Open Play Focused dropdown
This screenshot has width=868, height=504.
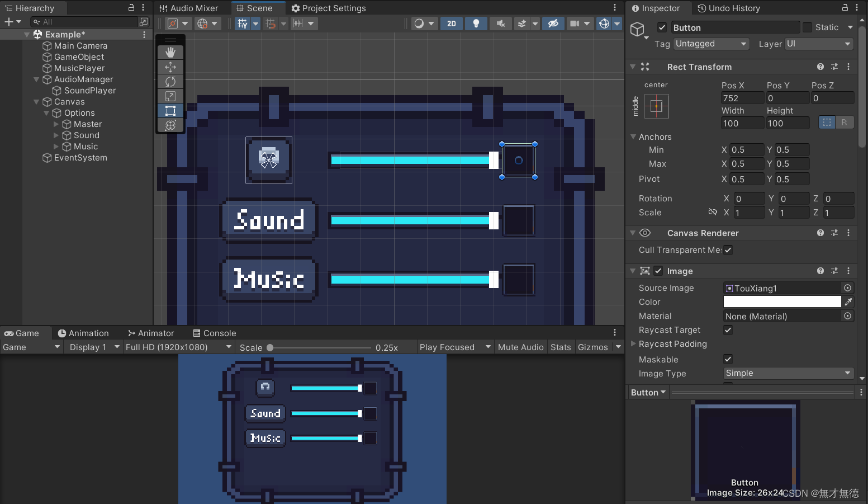pyautogui.click(x=455, y=347)
